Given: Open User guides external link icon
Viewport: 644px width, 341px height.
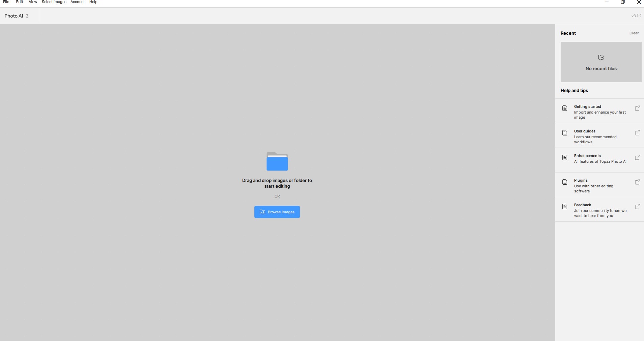Looking at the screenshot, I should click(x=637, y=133).
